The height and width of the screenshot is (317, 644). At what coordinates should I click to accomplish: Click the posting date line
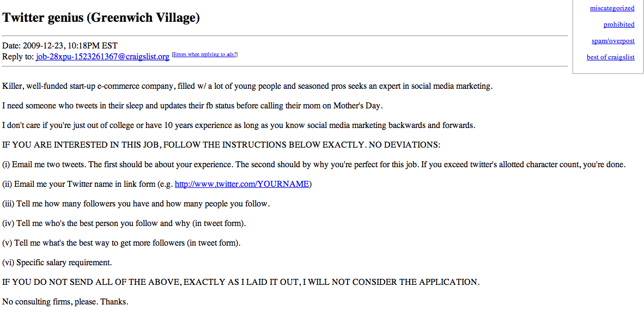60,46
